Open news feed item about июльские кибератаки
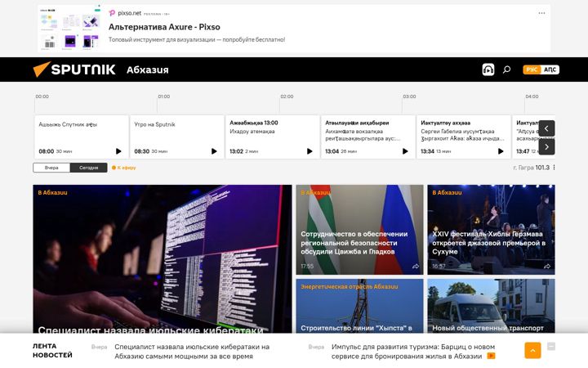 pos(192,352)
